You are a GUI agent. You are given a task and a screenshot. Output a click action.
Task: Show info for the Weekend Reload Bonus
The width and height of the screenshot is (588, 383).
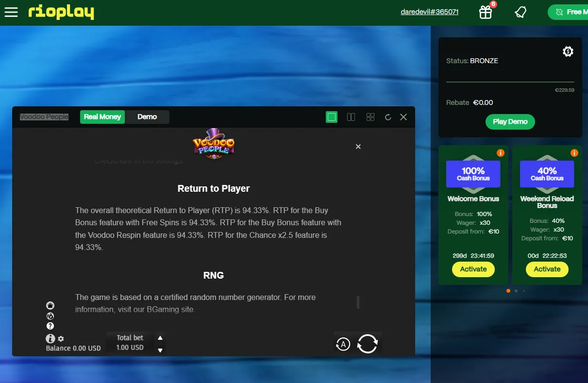point(574,153)
